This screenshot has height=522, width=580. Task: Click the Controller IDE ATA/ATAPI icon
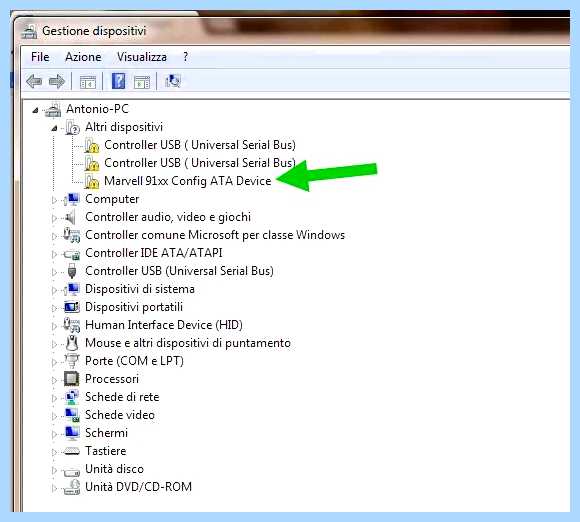pos(72,254)
